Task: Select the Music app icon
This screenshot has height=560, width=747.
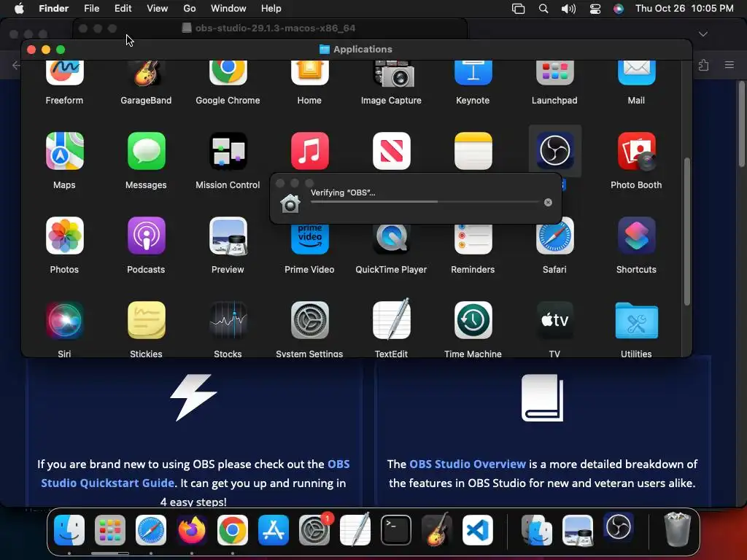Action: (309, 151)
